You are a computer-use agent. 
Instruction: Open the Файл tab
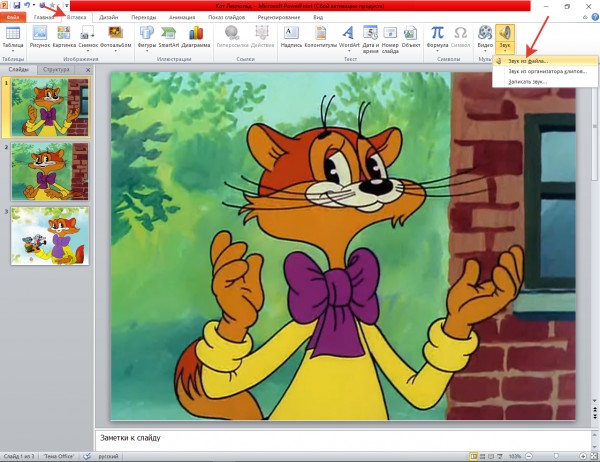(x=13, y=17)
